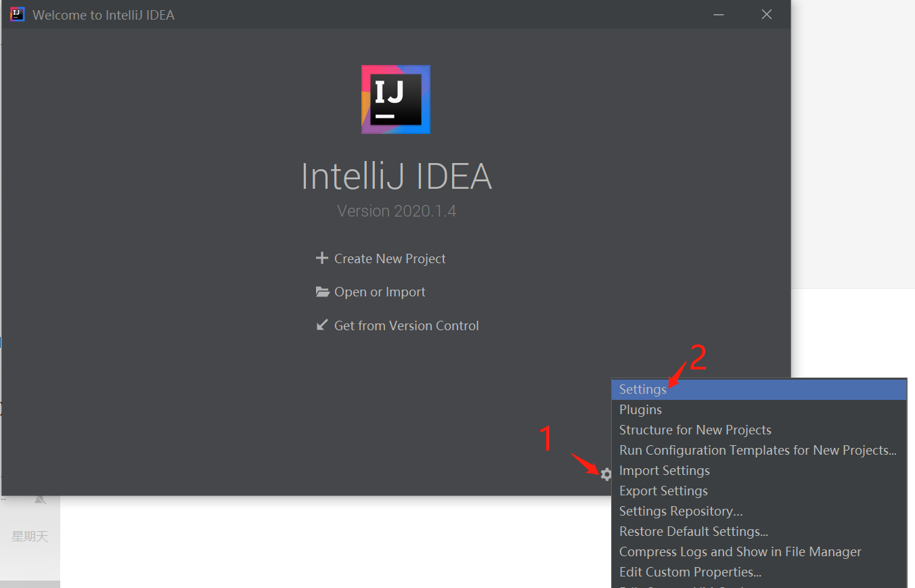Click the Get from Version Control arrow icon
This screenshot has height=588, width=915.
pos(322,325)
